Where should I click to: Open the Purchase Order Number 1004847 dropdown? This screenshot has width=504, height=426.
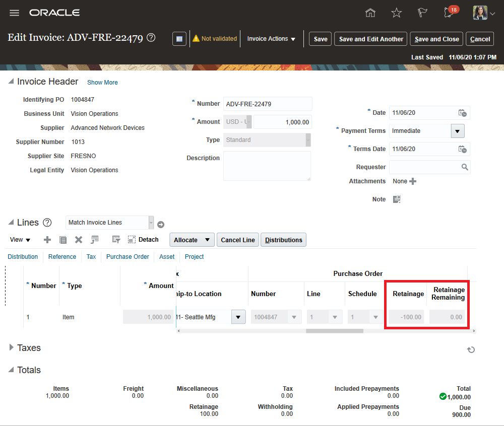(294, 317)
